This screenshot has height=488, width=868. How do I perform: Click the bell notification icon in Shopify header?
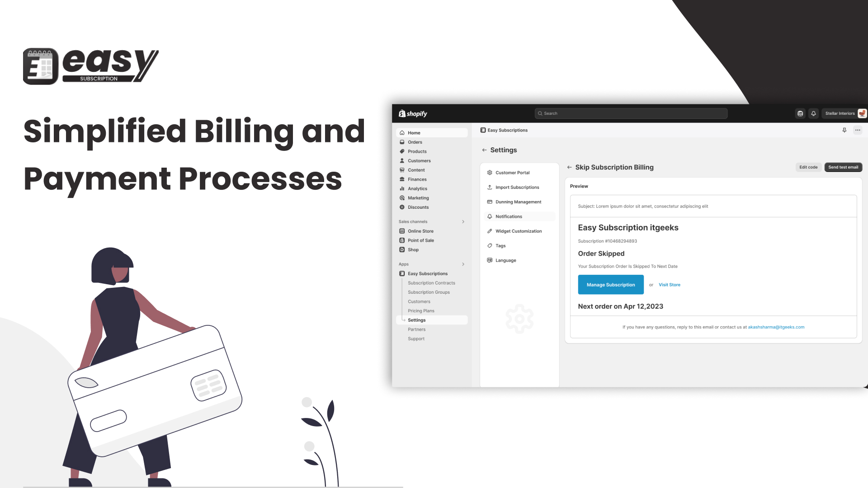pos(813,113)
